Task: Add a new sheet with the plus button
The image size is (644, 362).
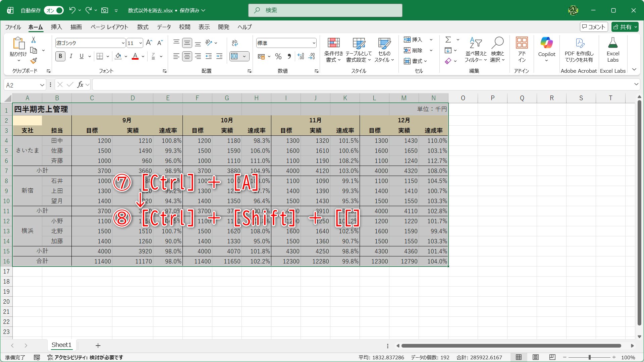Action: tap(98, 345)
